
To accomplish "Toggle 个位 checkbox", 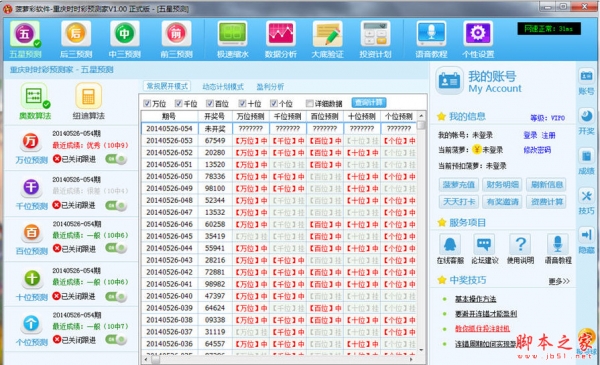I will click(x=273, y=103).
